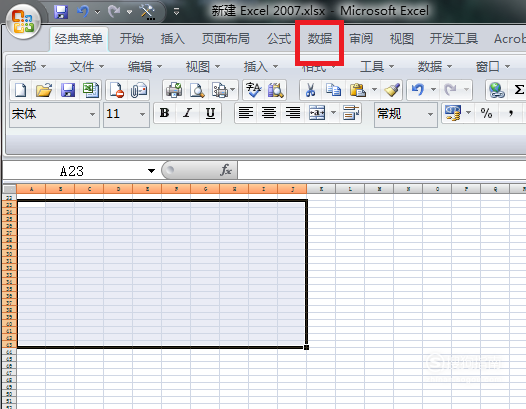Open the 工具 classic menu
The width and height of the screenshot is (526, 409).
(x=377, y=67)
